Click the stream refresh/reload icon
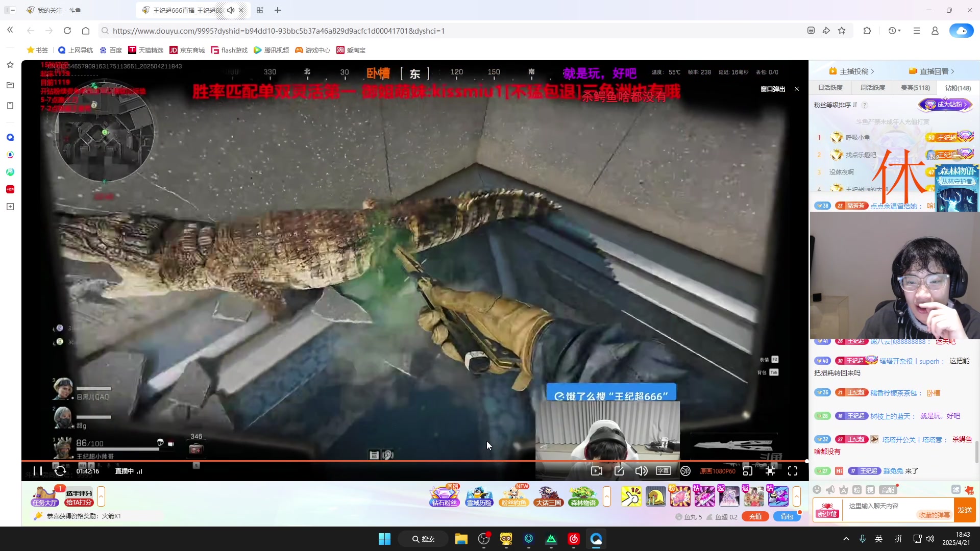The image size is (980, 551). coord(60,471)
